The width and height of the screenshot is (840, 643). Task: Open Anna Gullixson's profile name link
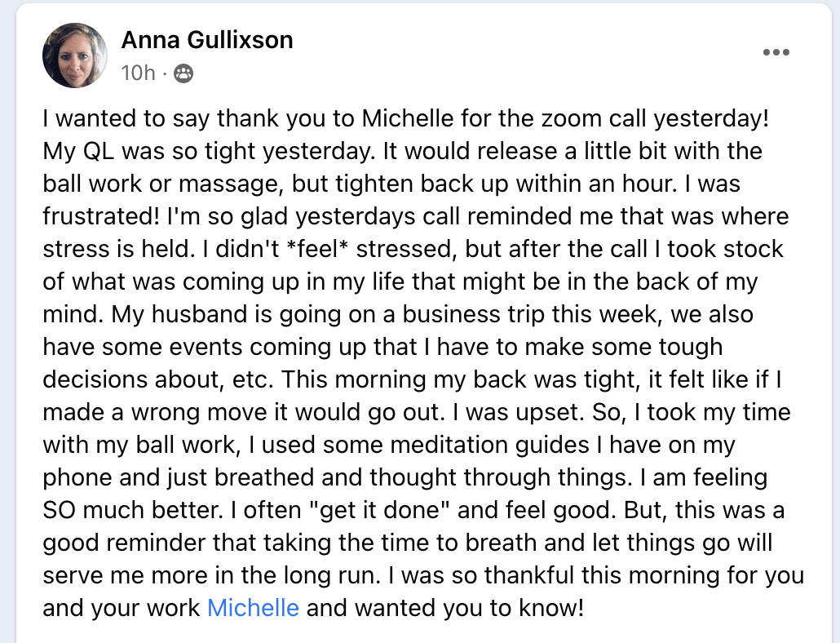(x=207, y=40)
